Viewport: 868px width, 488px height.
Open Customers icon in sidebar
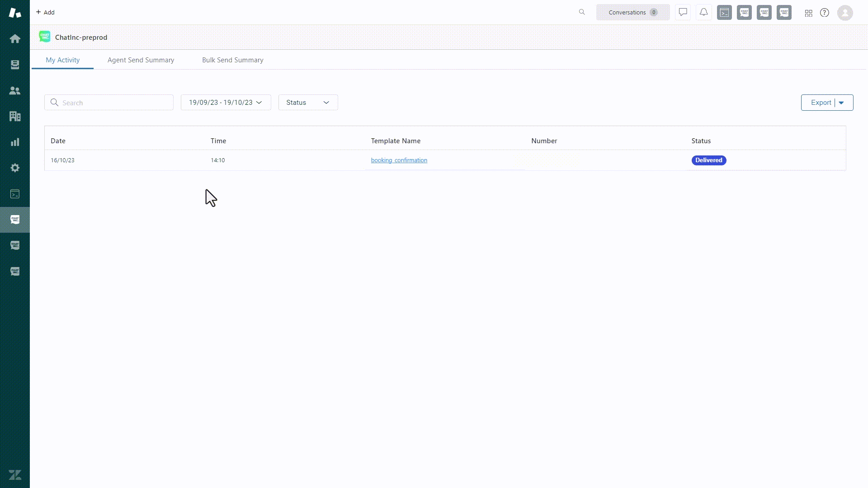(15, 90)
